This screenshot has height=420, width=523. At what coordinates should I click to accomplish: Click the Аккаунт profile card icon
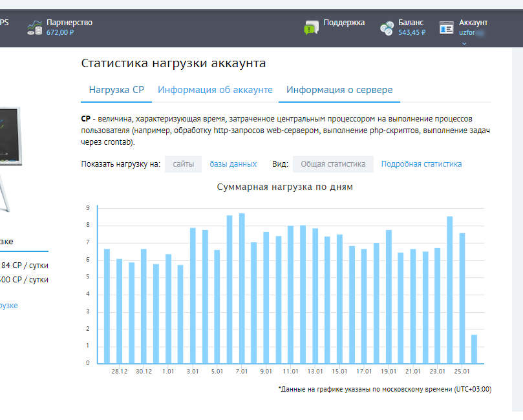click(446, 27)
